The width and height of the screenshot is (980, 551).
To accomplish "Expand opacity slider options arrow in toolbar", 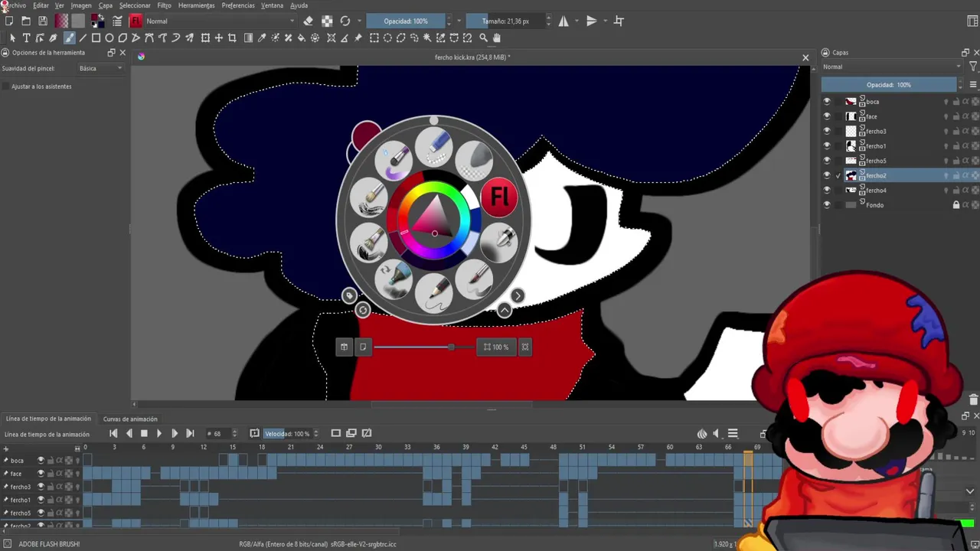I will pos(459,21).
